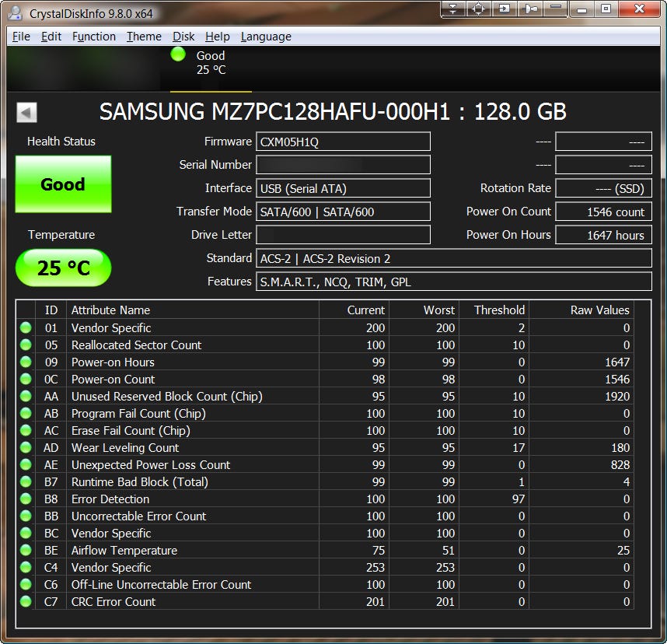
Task: Click the Power On Count value 1546 count
Action: tap(603, 212)
